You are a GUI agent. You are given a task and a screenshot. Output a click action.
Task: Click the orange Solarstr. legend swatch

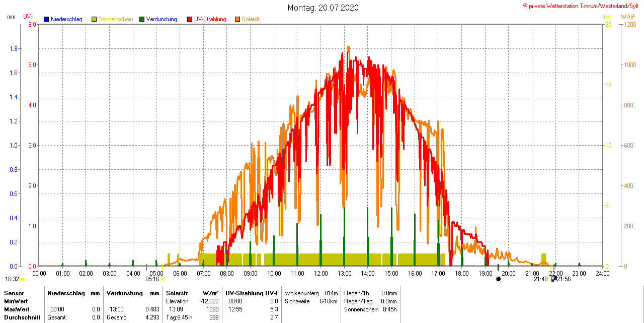click(x=237, y=19)
